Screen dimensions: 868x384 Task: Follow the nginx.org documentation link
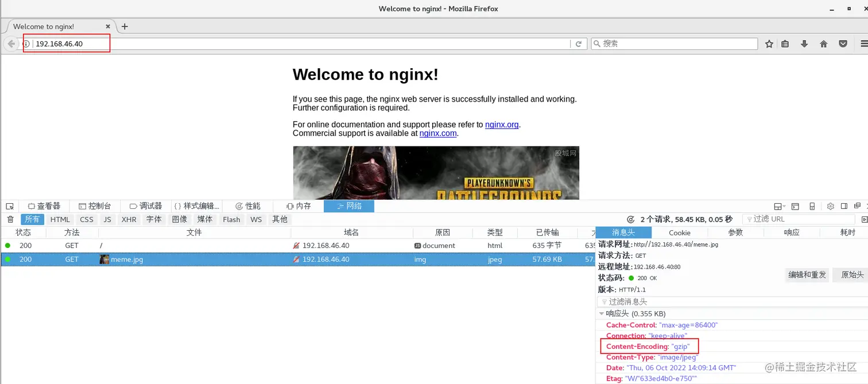(501, 124)
